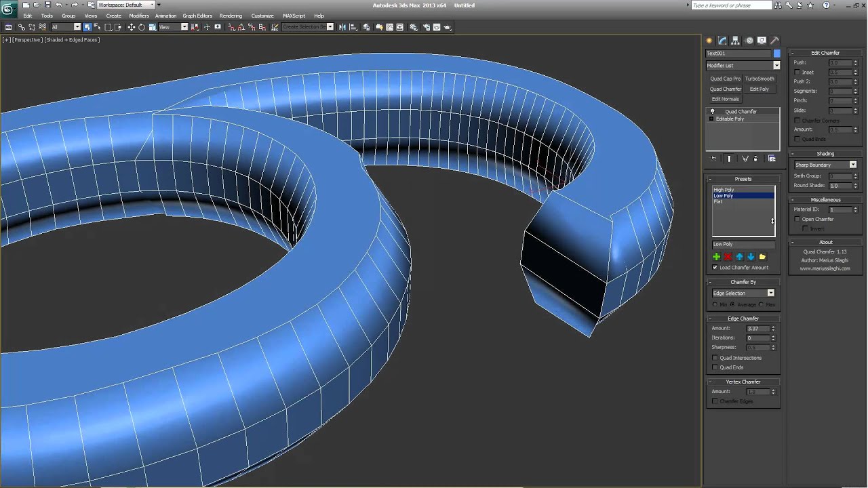Switch to the Modify command panel tab
The image size is (868, 488).
(x=722, y=41)
